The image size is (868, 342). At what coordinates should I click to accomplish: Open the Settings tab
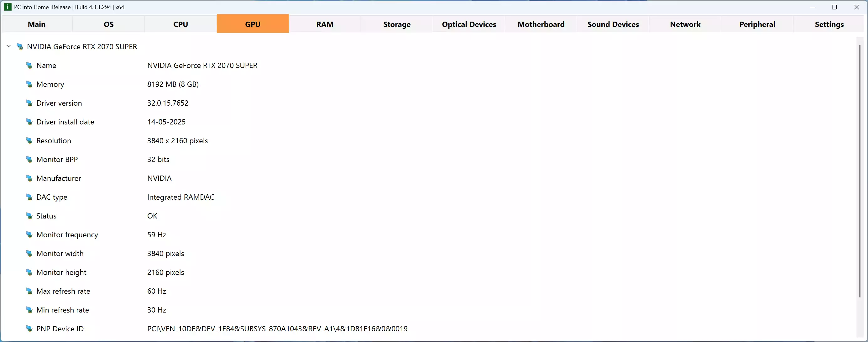point(829,24)
